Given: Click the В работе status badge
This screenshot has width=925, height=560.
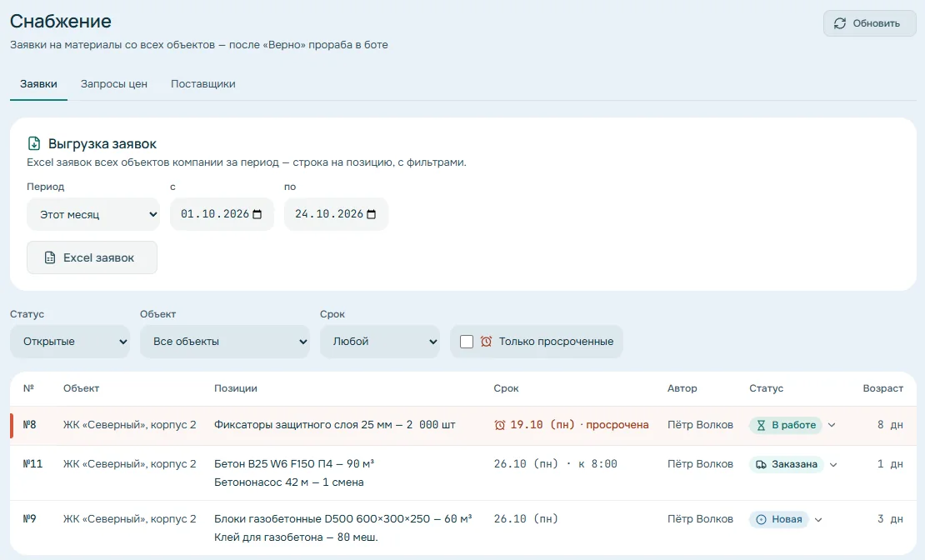Looking at the screenshot, I should pos(786,426).
